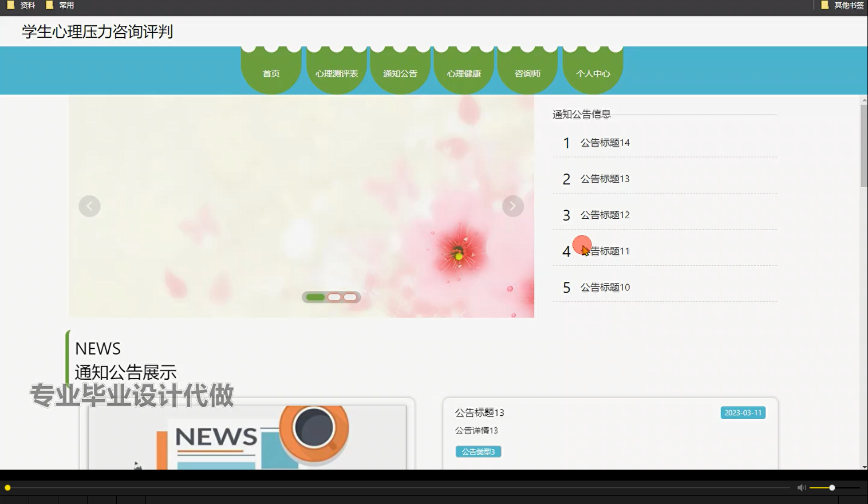Image resolution: width=868 pixels, height=504 pixels.
Task: Navigate to the 首页 menu item
Action: [271, 73]
